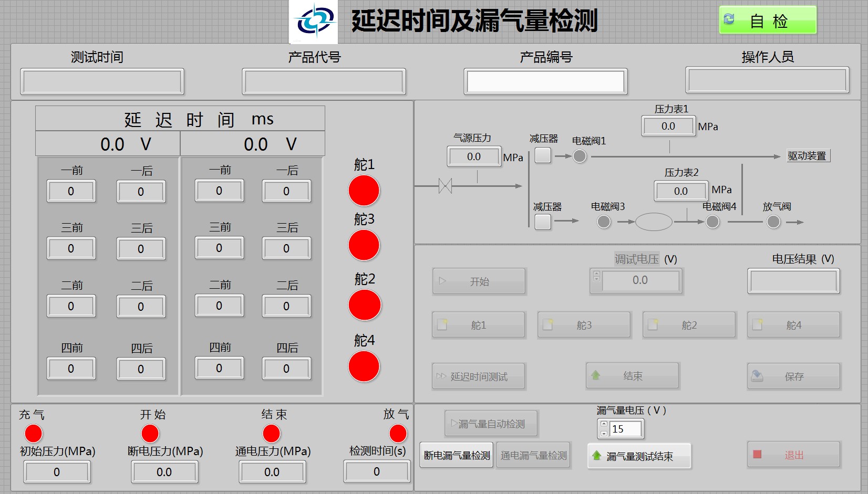Toggle the 电磁阀4 round indicator

[712, 222]
